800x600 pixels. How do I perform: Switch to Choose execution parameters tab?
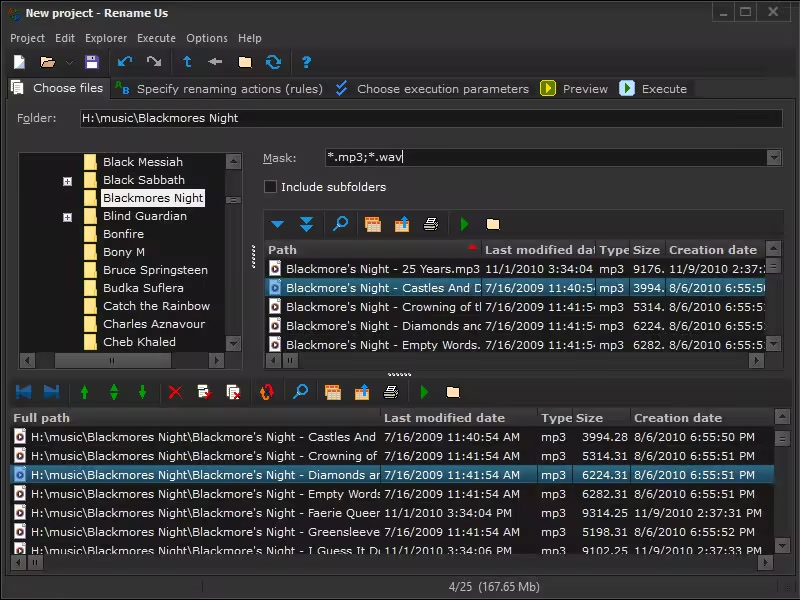(433, 89)
